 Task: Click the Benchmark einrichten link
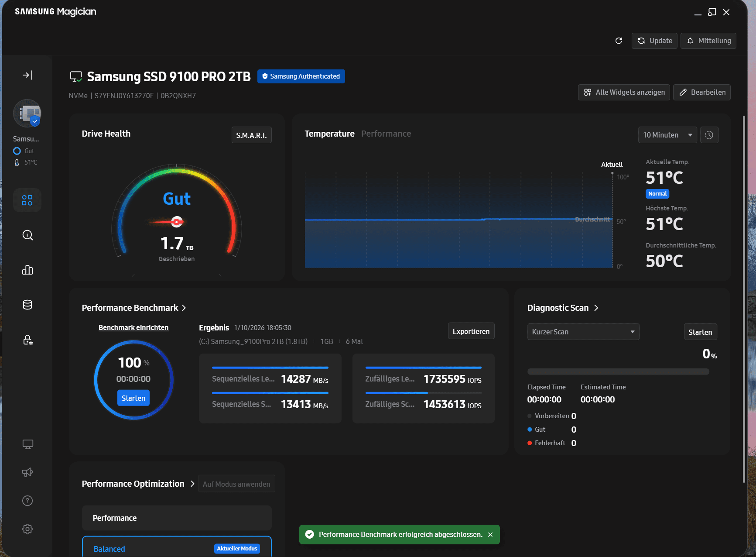(x=133, y=327)
